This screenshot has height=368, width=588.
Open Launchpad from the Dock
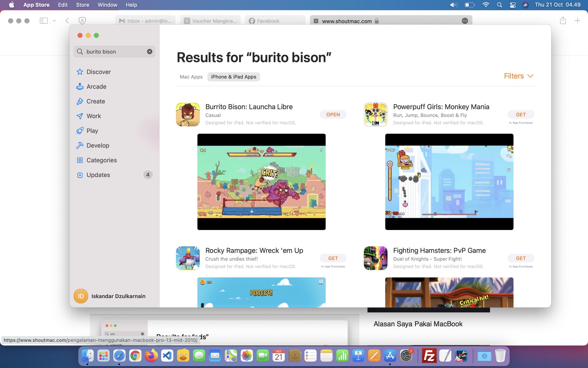pos(104,356)
